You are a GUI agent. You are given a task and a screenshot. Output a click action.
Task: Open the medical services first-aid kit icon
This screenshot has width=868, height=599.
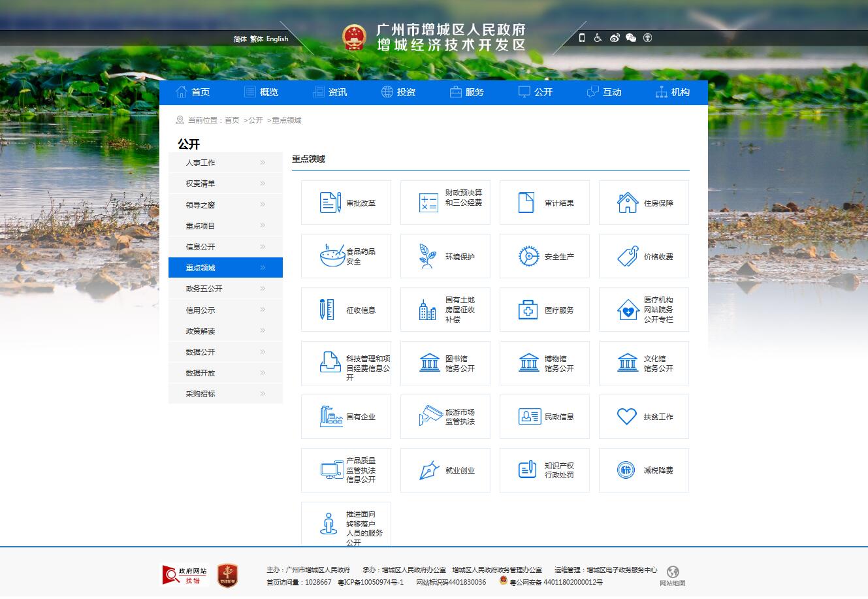pos(528,310)
